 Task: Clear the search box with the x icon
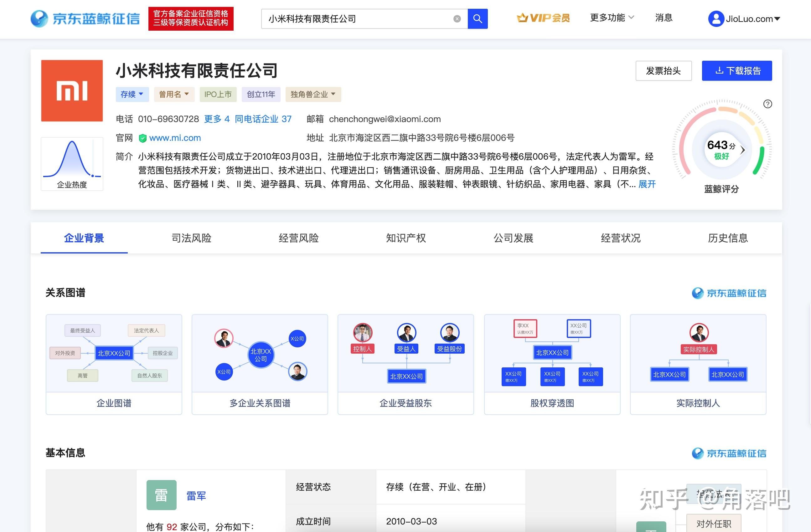457,19
